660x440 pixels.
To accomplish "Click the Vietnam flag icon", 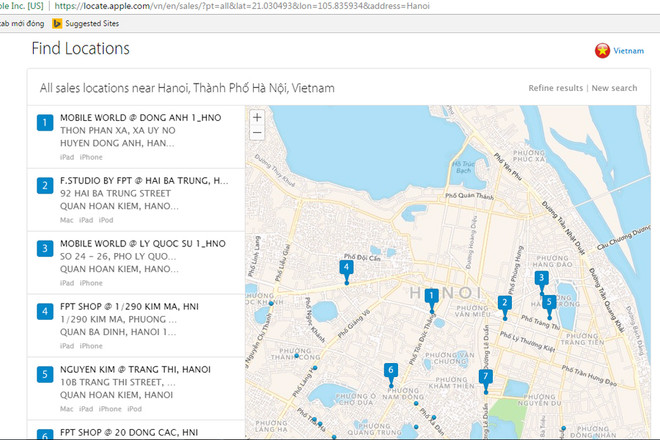I will pyautogui.click(x=602, y=50).
